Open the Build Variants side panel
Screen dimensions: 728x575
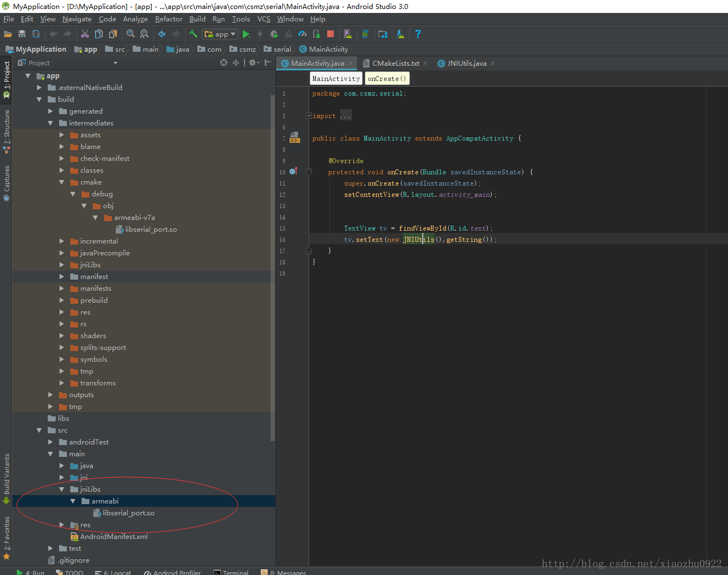7,478
